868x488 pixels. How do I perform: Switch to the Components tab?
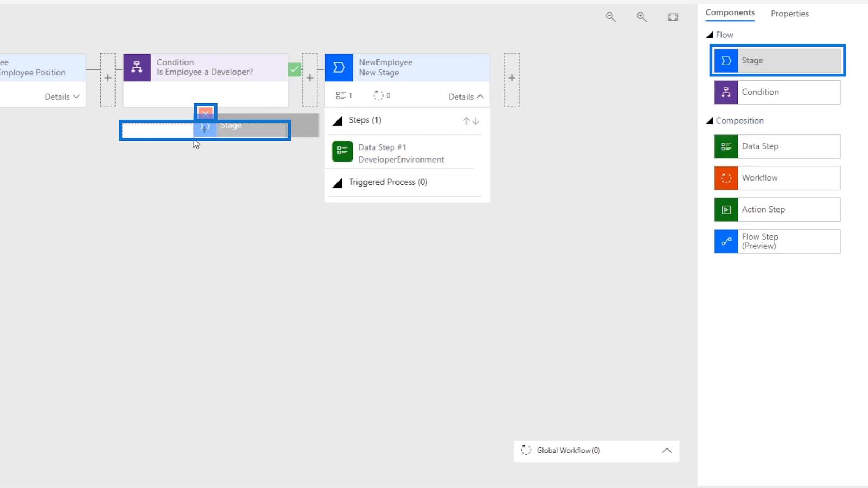pos(730,12)
